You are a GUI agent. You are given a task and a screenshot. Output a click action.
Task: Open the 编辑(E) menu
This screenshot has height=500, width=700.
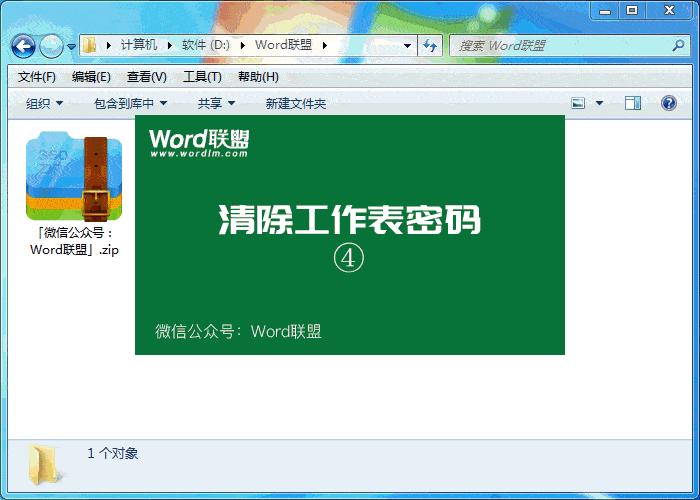tap(91, 77)
